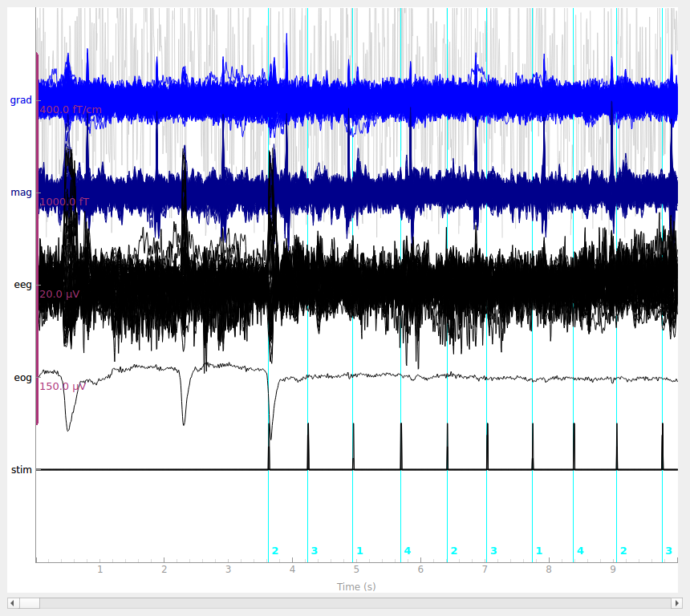Click the right arrow of the horizontal scrollbar
690x616 pixels.
[x=677, y=603]
